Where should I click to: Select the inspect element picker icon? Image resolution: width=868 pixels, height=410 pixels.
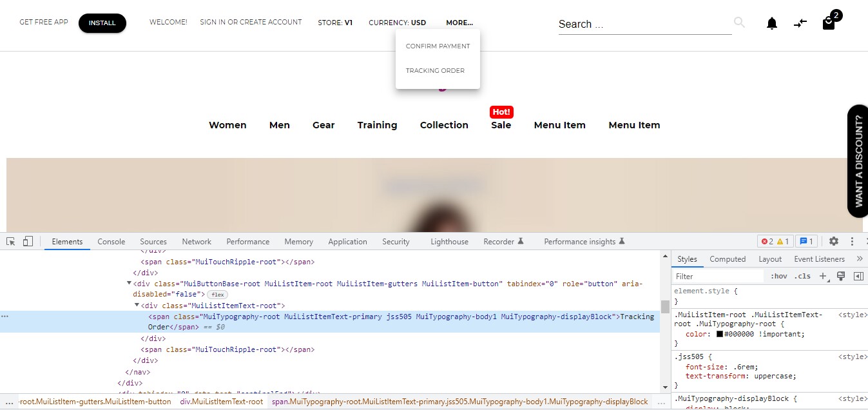(10, 240)
